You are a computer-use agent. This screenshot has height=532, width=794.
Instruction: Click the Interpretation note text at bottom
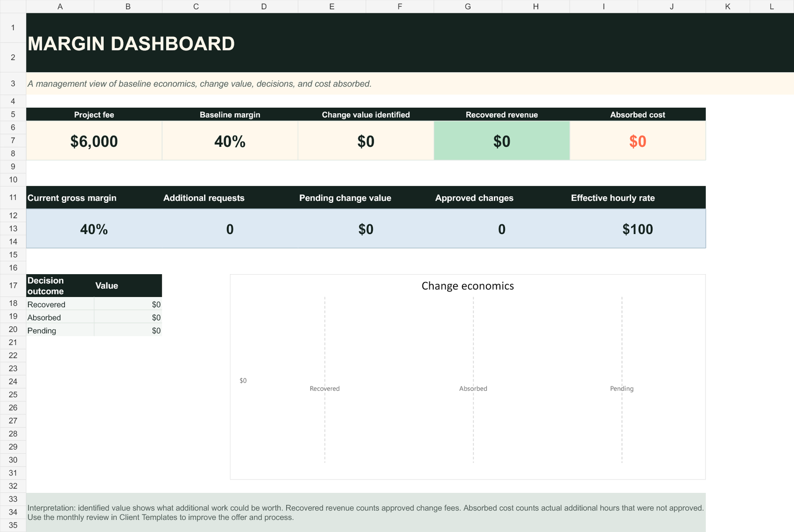pos(366,513)
